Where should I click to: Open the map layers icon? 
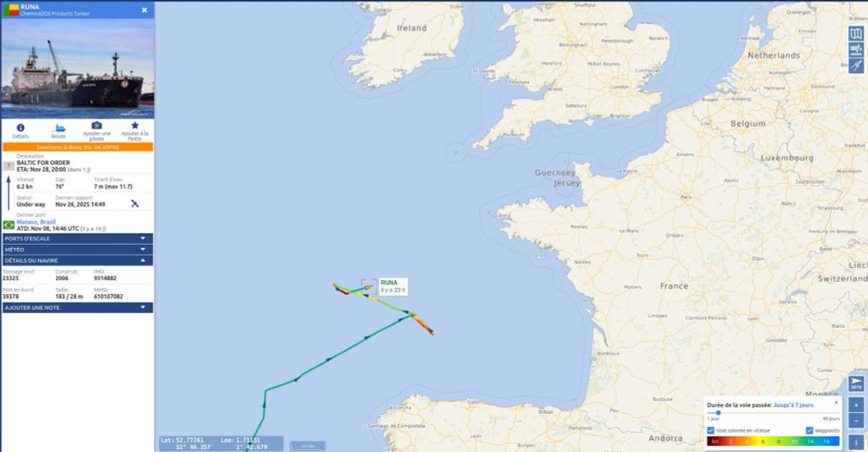click(856, 34)
